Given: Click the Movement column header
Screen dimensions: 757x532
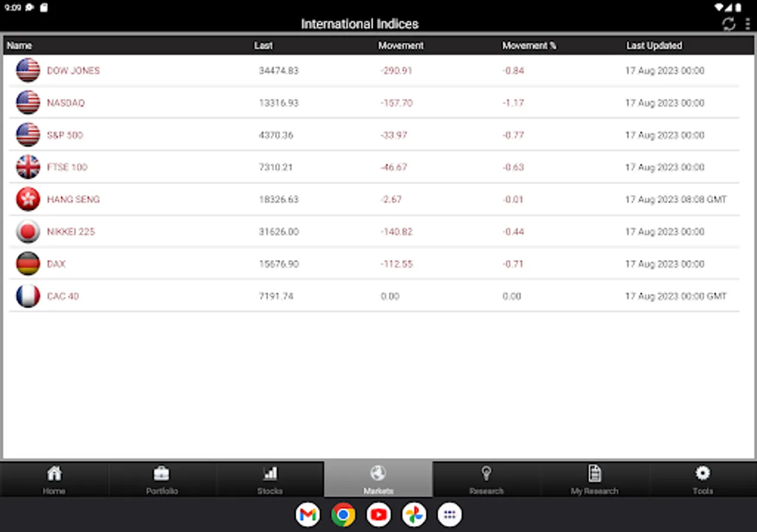Looking at the screenshot, I should click(x=401, y=46).
